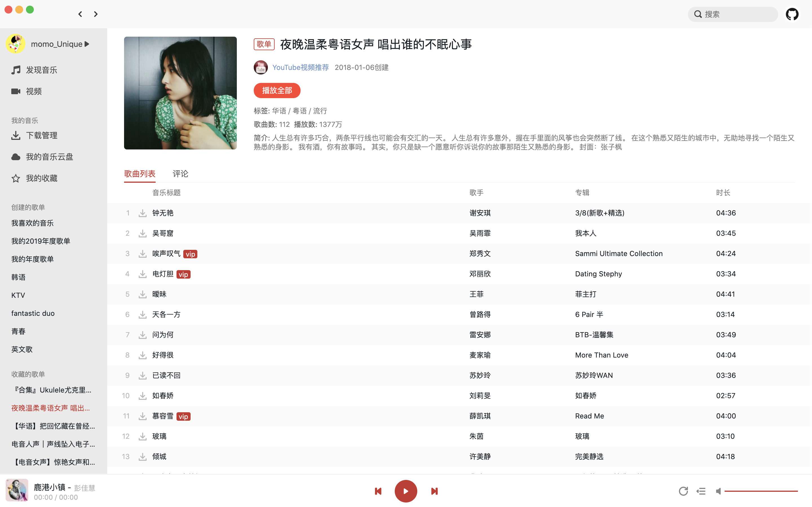Screen dimensions: 812x507
Task: Skip to the next track
Action: click(434, 491)
